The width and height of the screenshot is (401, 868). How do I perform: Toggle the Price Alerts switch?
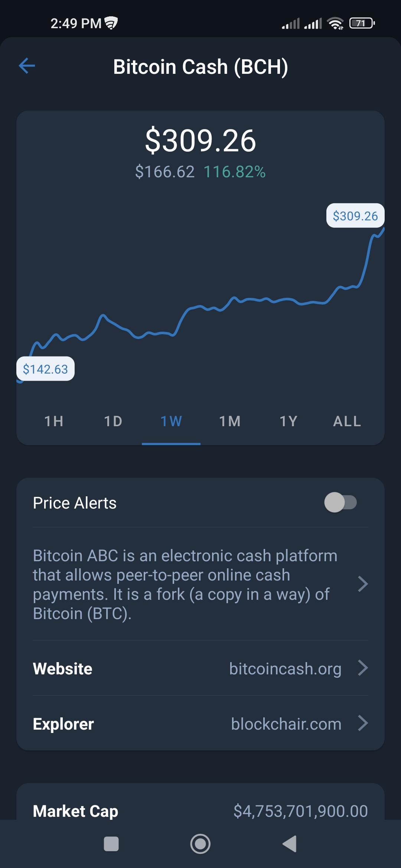tap(340, 502)
